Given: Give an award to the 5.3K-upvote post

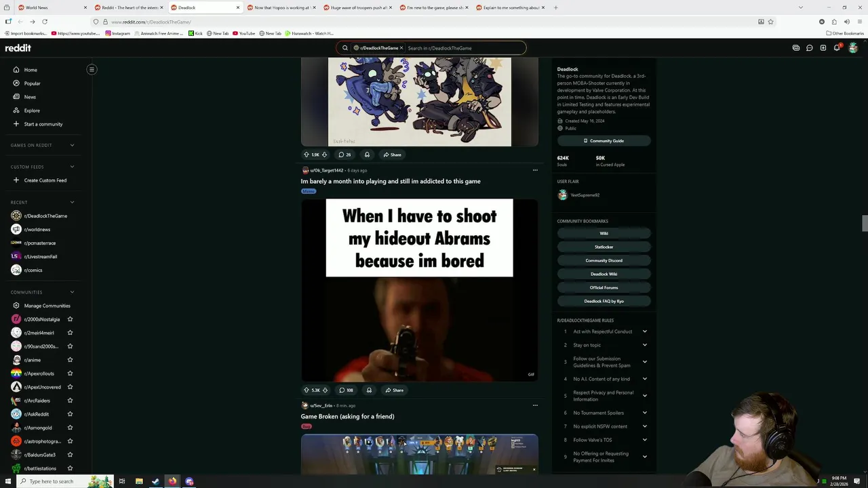Looking at the screenshot, I should (x=369, y=390).
